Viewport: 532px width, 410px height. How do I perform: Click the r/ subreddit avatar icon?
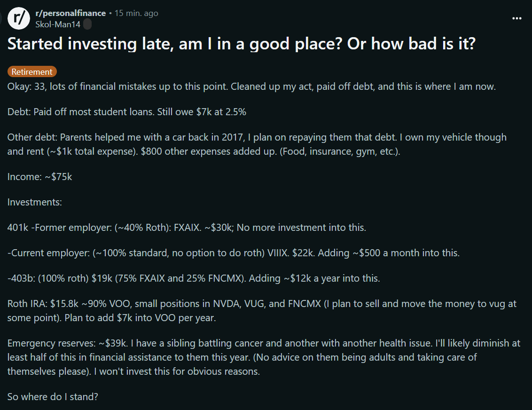coord(19,18)
